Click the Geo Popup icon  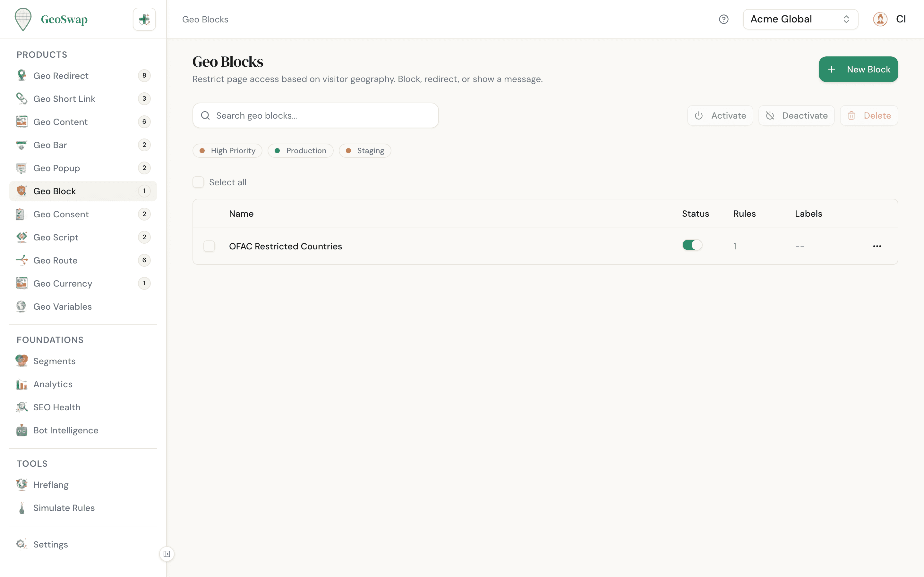21,168
